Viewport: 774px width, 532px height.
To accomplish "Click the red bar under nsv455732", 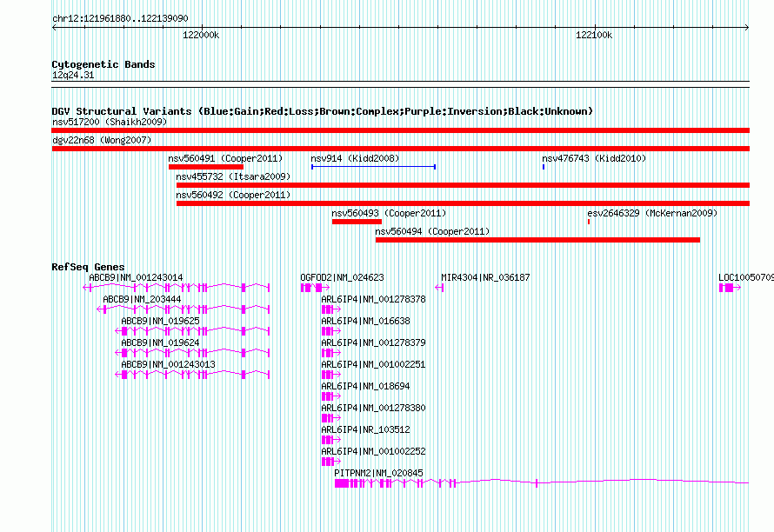I will (x=463, y=185).
